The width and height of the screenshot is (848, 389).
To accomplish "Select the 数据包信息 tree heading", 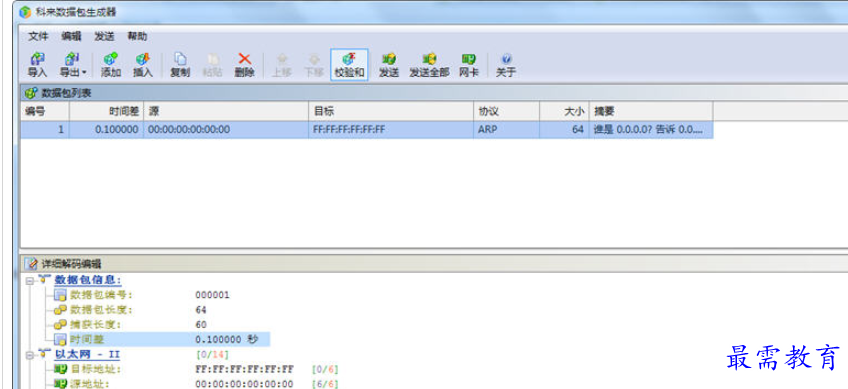I will pyautogui.click(x=88, y=280).
